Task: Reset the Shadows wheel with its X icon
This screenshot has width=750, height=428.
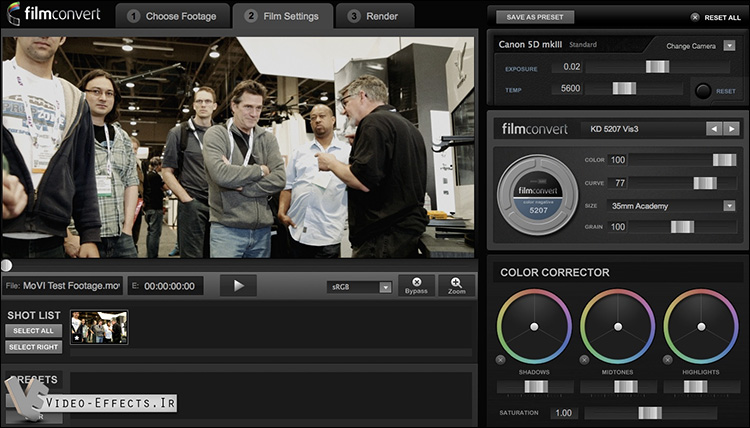Action: pos(500,360)
